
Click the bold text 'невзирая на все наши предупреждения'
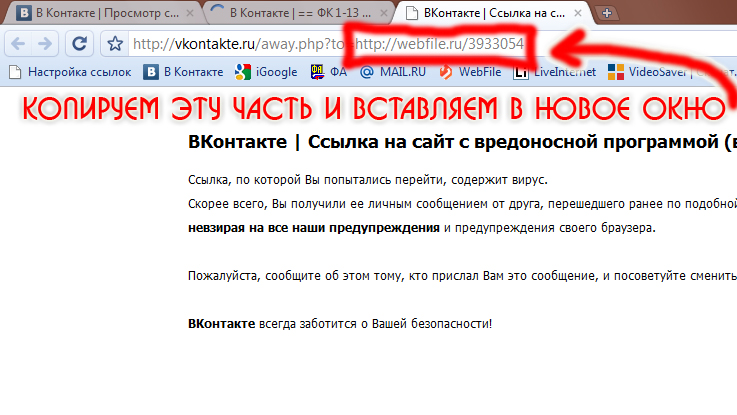click(x=314, y=228)
